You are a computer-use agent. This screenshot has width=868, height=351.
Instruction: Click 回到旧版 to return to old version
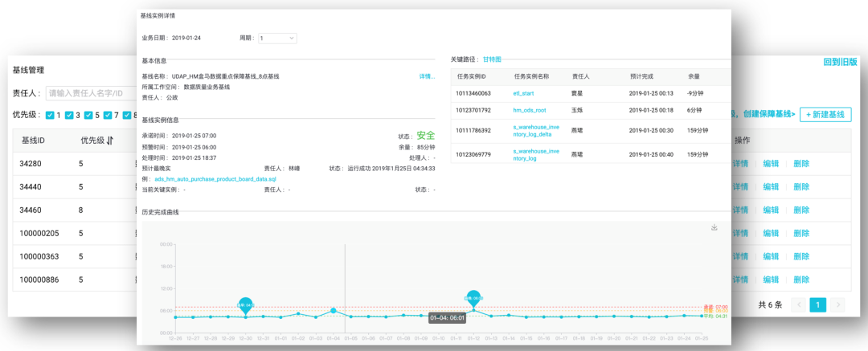840,62
